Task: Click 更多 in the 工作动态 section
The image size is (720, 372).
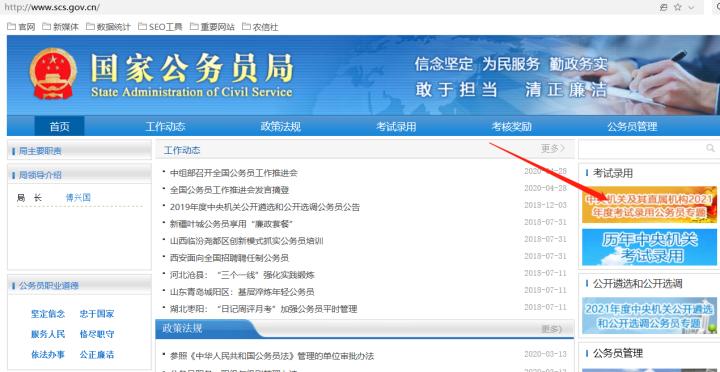Action: 553,148
